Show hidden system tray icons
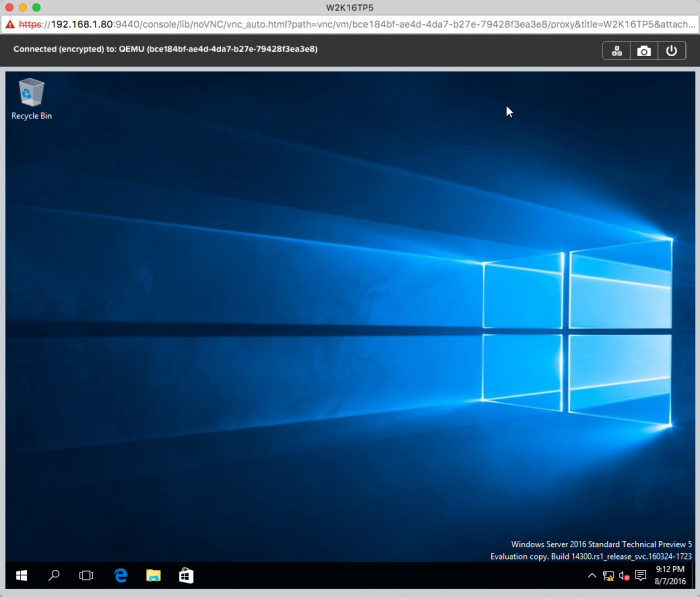700x597 pixels. [x=592, y=576]
